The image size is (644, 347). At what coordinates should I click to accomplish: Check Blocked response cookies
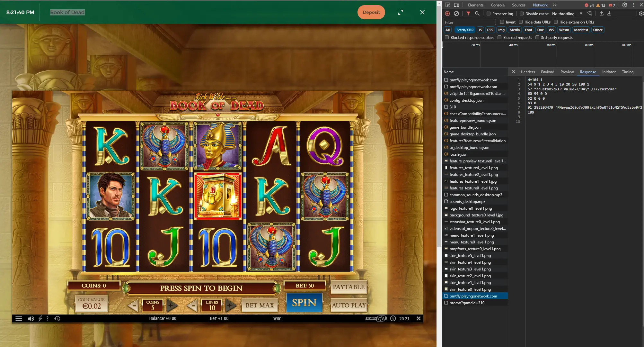tap(447, 37)
